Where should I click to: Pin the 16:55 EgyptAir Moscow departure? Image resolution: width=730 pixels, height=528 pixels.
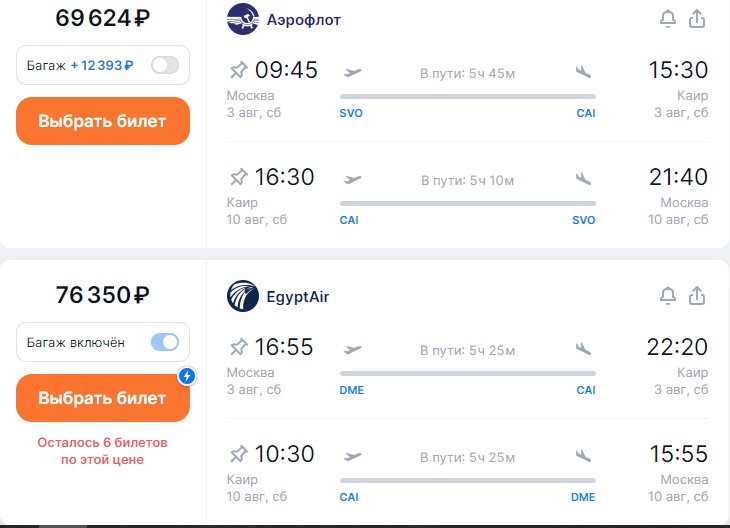pos(238,347)
